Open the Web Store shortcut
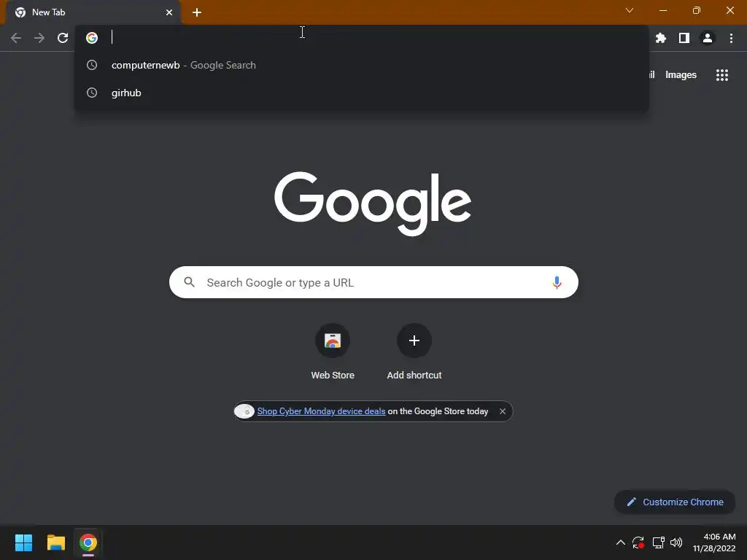The width and height of the screenshot is (747, 560). (x=333, y=351)
